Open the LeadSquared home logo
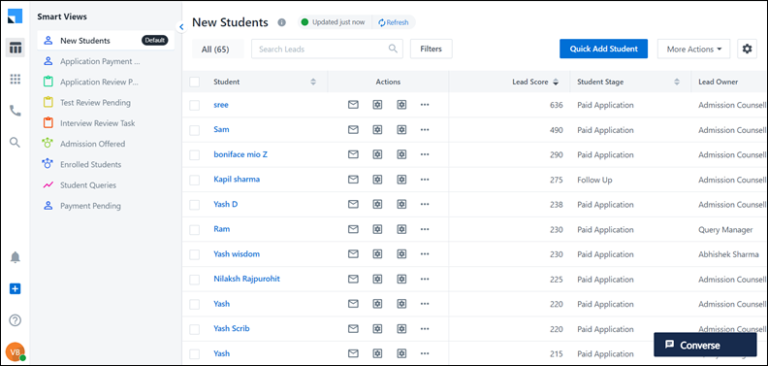The width and height of the screenshot is (768, 366). [15, 16]
